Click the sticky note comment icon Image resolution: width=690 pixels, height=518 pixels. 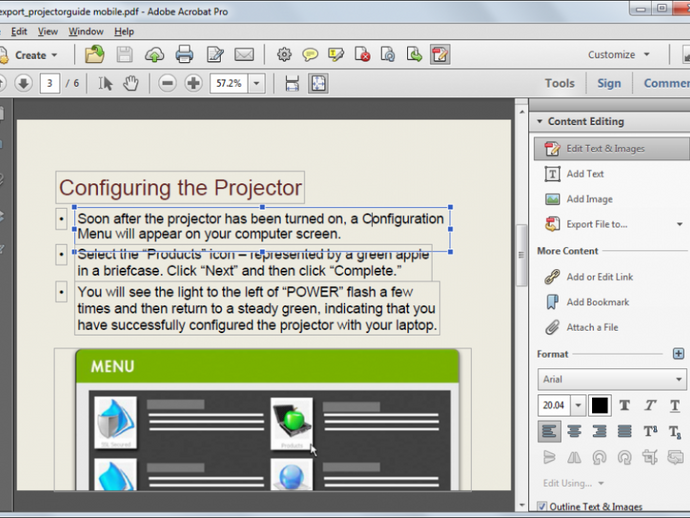310,55
